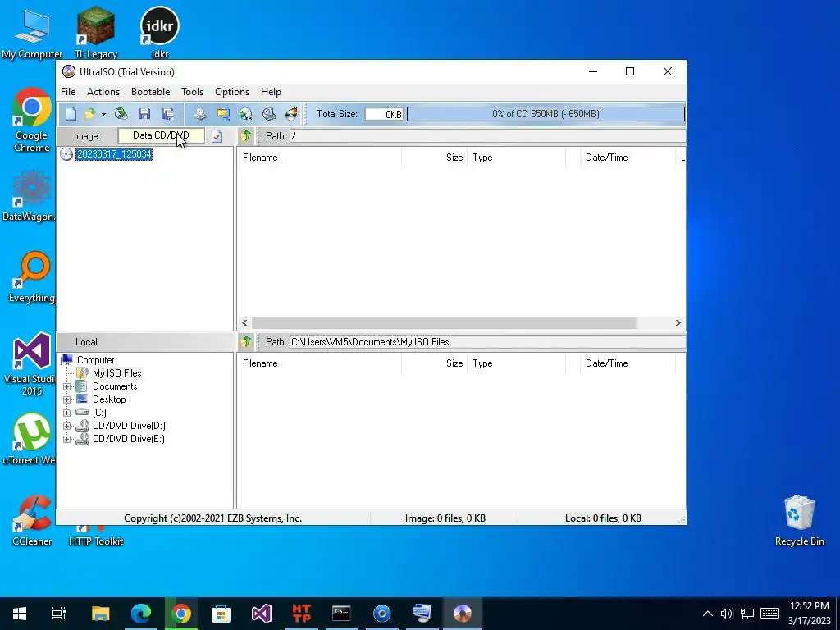Click the Burn CD/DVD Image icon
This screenshot has height=630, width=840.
click(291, 113)
